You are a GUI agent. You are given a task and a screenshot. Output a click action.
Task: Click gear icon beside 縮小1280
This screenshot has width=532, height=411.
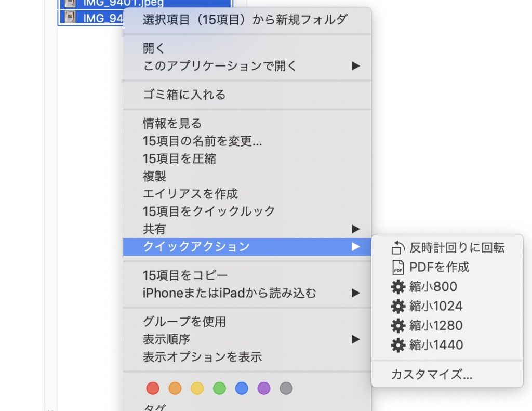[x=397, y=326]
